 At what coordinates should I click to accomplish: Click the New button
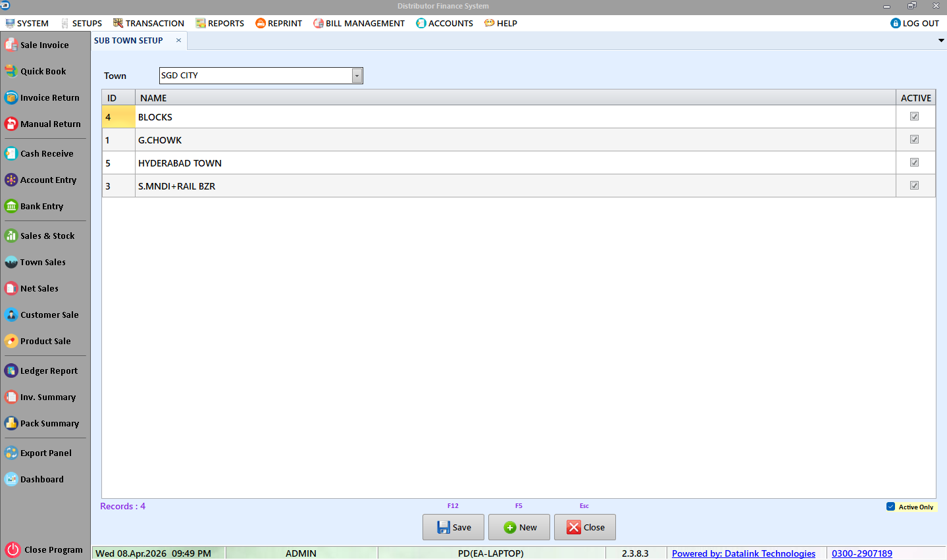click(519, 527)
